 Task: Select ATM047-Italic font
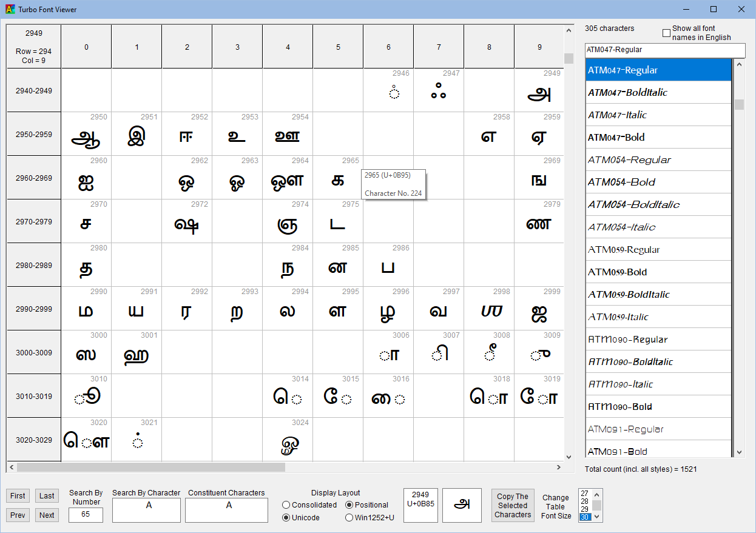(658, 115)
